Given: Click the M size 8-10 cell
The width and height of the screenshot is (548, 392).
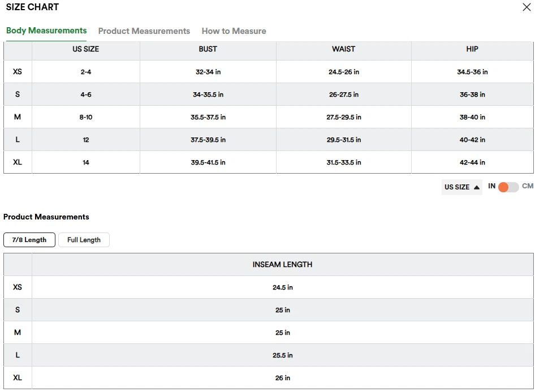Looking at the screenshot, I should [86, 117].
